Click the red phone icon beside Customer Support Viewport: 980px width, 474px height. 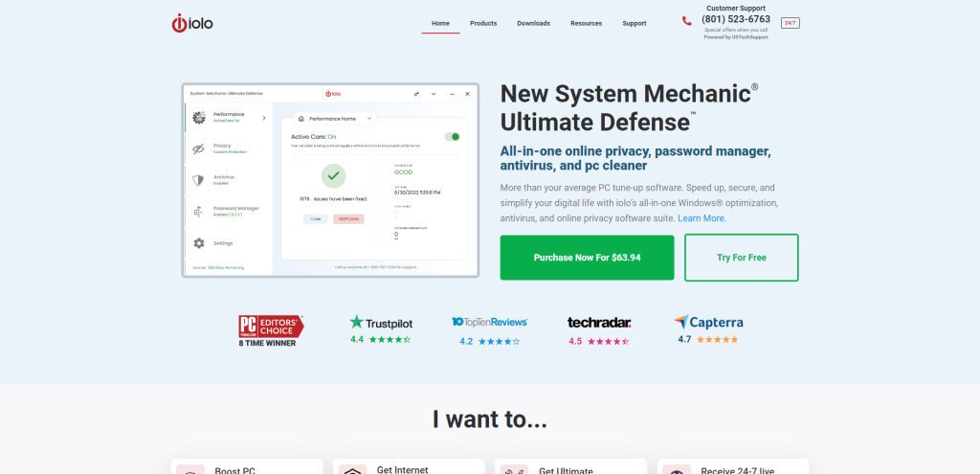click(x=687, y=21)
